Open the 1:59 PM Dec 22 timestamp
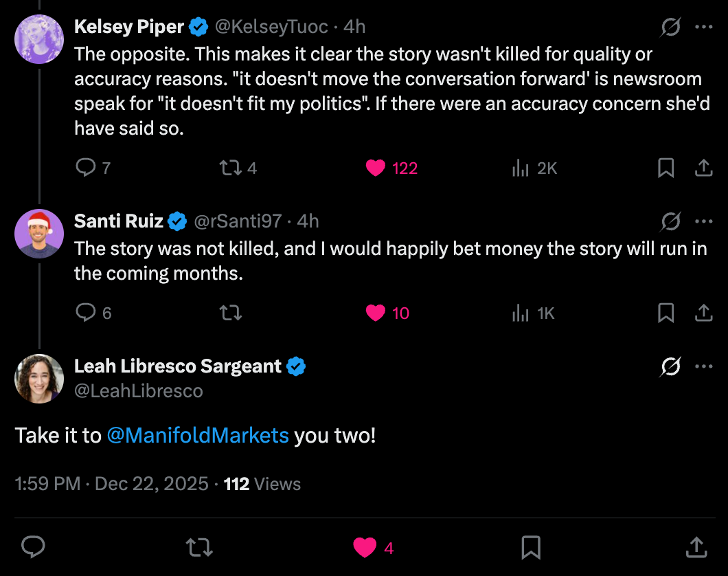This screenshot has height=576, width=728. [x=111, y=484]
